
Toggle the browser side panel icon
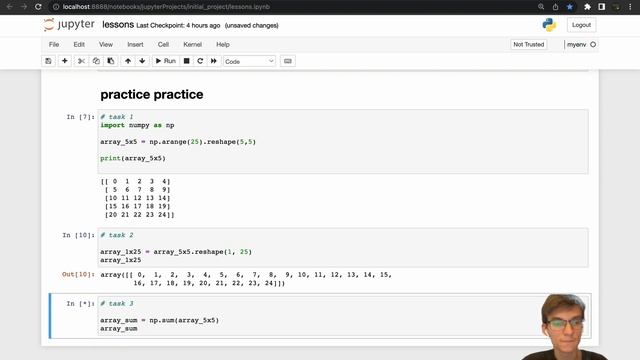pos(602,7)
